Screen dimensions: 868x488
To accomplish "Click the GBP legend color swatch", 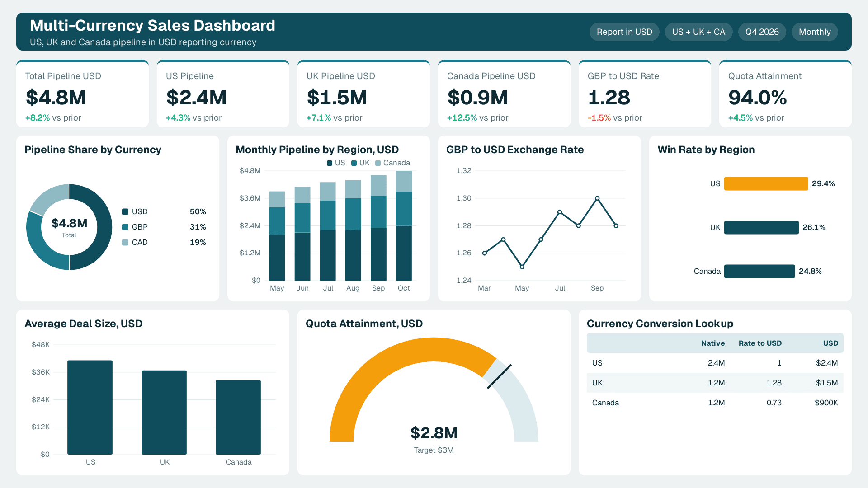I will click(x=125, y=227).
